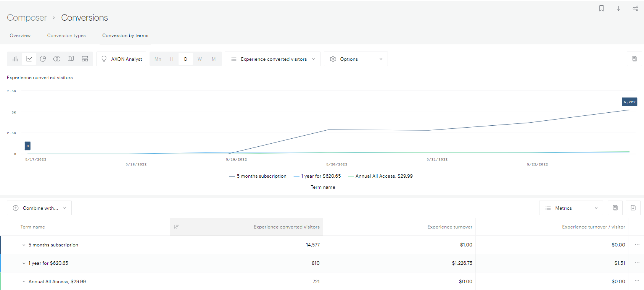The height and width of the screenshot is (290, 644).
Task: Click the share icon in header
Action: click(x=635, y=8)
